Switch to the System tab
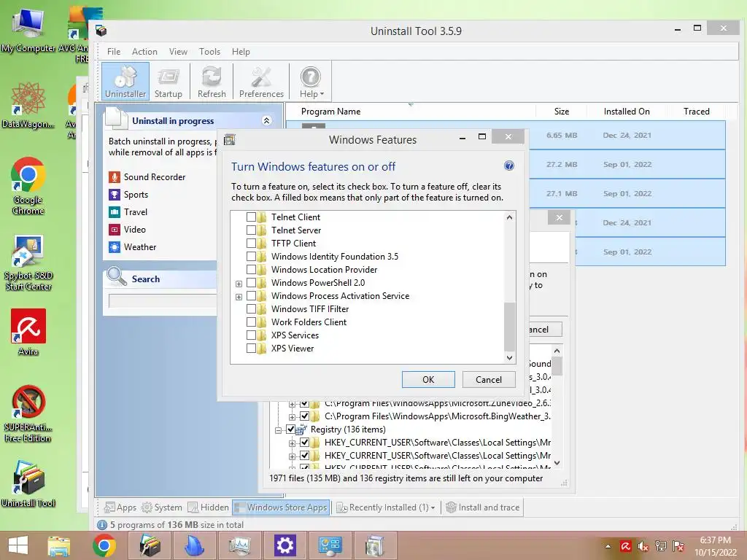Image resolution: width=747 pixels, height=560 pixels. pos(162,507)
